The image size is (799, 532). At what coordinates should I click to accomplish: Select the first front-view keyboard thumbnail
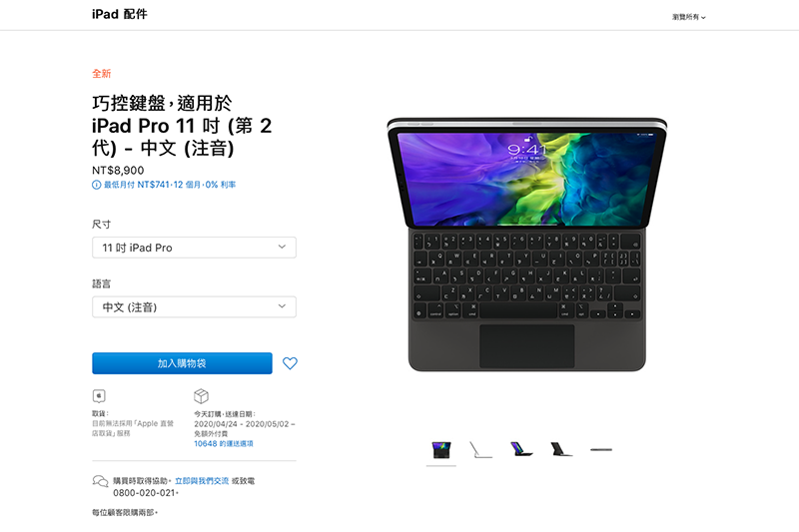(441, 450)
